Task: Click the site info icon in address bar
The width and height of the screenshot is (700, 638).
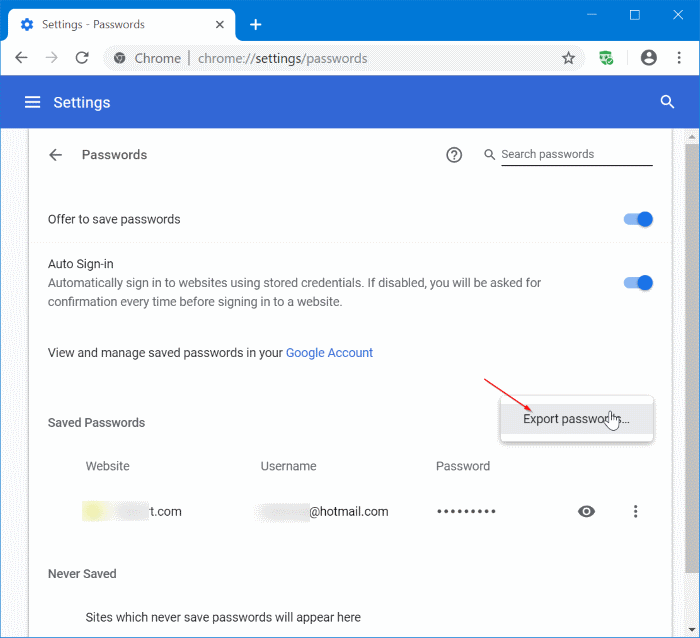Action: coord(119,58)
